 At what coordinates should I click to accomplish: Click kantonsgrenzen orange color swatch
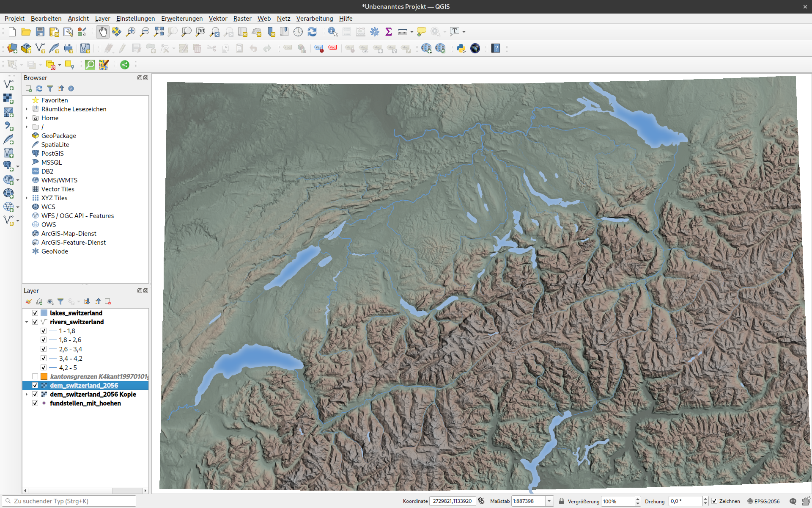tap(44, 376)
